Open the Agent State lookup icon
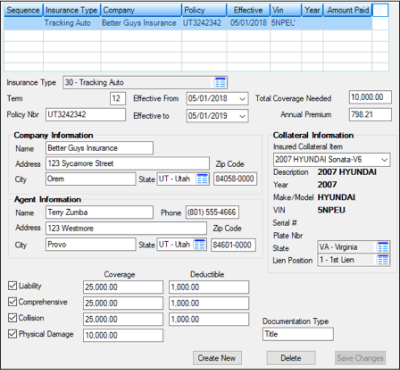This screenshot has height=370, width=400. (x=199, y=244)
